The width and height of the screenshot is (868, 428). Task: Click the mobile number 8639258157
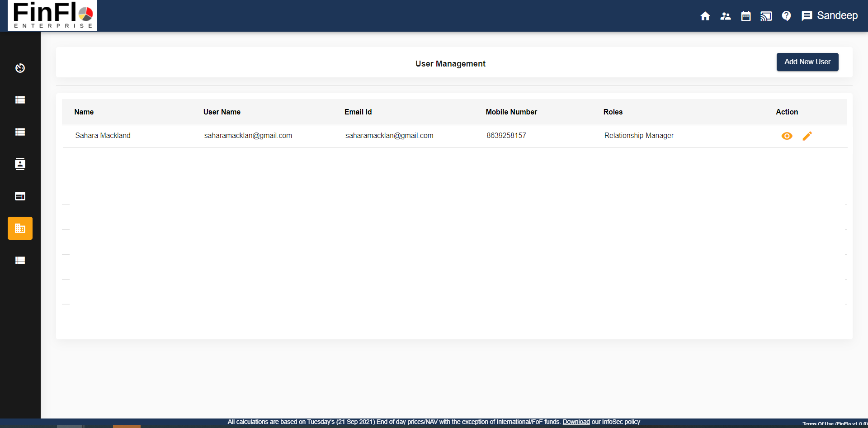[506, 136]
